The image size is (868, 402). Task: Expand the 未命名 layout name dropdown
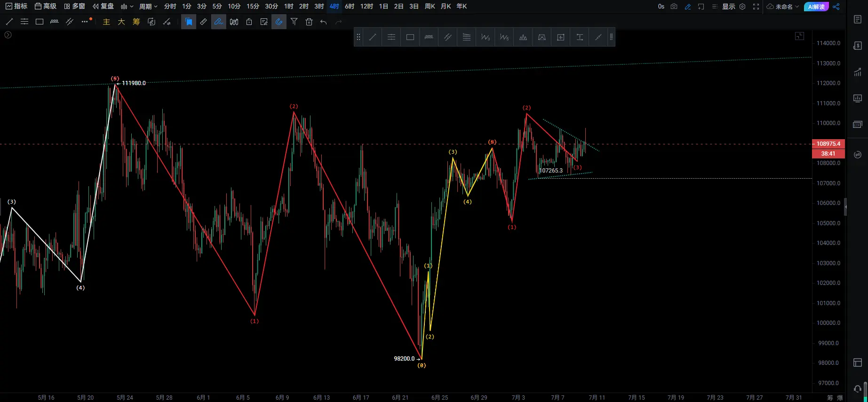coord(783,7)
